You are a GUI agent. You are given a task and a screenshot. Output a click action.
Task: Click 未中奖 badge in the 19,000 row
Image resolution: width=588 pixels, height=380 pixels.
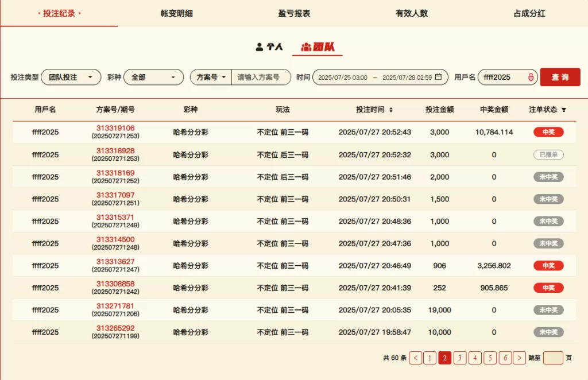(548, 310)
